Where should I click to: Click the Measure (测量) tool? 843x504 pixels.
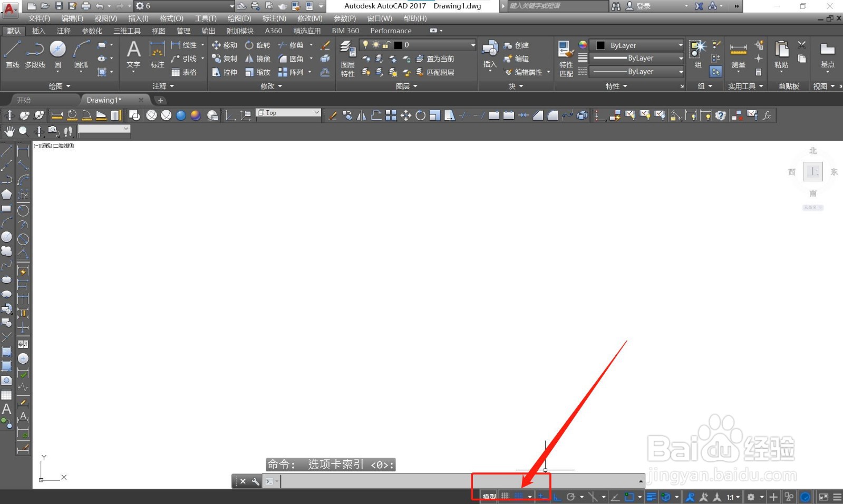[x=738, y=54]
